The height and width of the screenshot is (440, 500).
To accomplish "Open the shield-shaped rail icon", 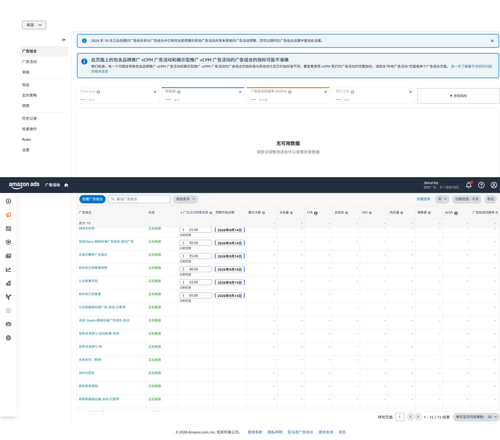I will [x=8, y=242].
